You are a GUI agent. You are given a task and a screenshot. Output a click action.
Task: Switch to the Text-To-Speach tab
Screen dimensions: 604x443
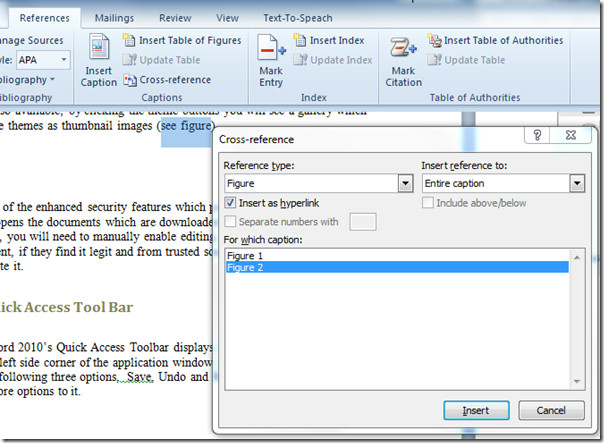[298, 18]
